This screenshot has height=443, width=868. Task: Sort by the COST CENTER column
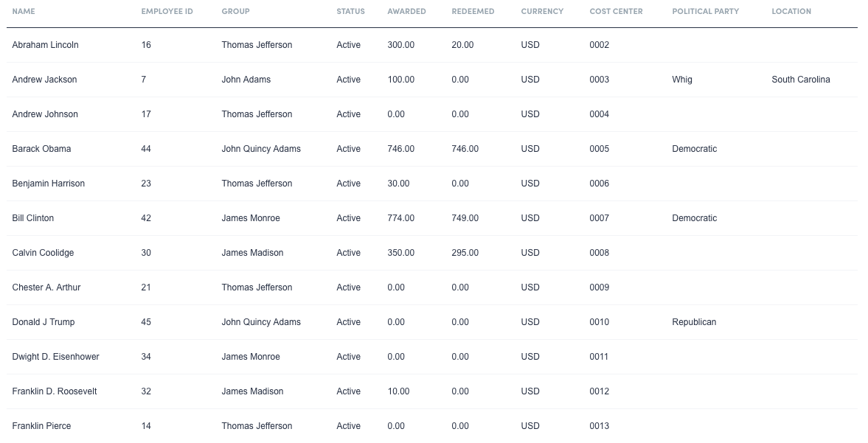coord(615,11)
